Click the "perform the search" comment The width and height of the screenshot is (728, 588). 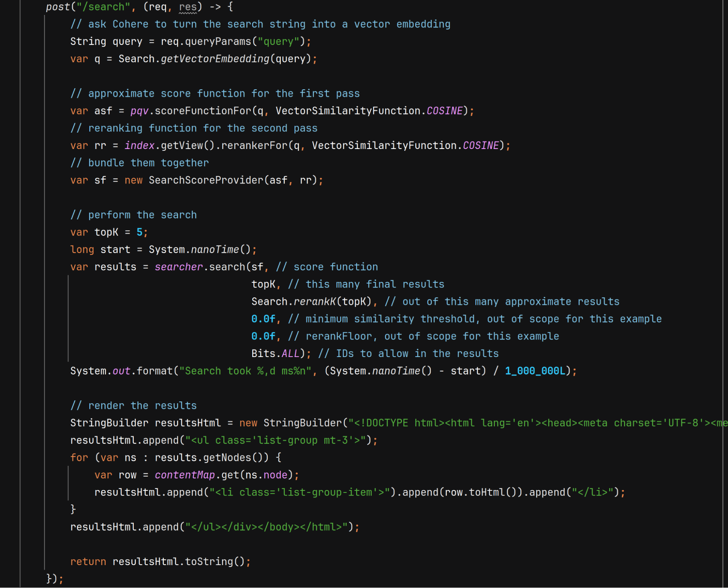(133, 215)
